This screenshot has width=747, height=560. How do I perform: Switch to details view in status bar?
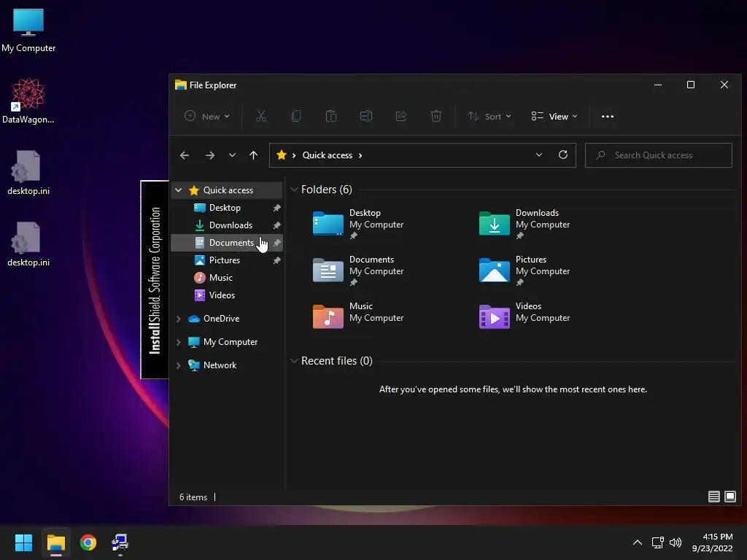(713, 497)
